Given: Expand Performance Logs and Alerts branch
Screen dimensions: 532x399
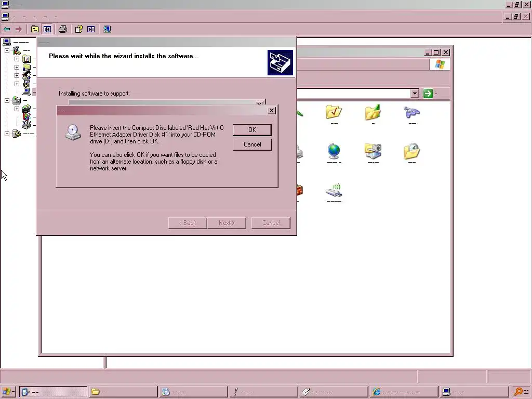Looking at the screenshot, I should click(x=17, y=84).
